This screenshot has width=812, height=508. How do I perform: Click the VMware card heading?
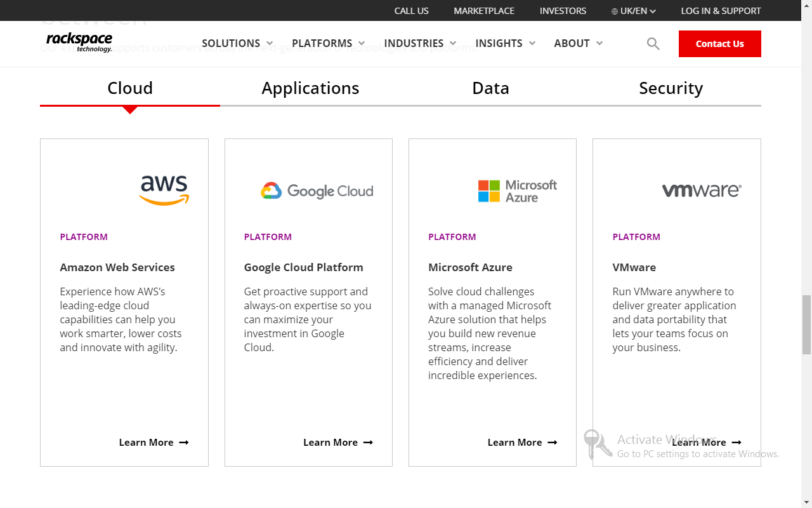coord(634,267)
